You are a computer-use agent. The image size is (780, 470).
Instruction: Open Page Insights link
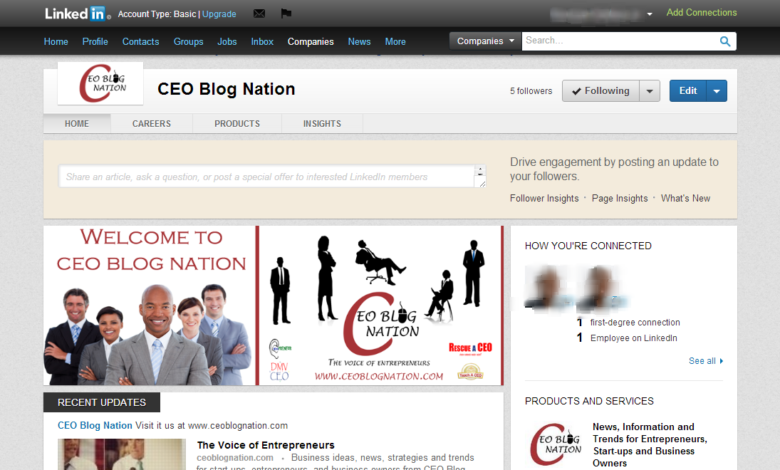click(x=620, y=198)
